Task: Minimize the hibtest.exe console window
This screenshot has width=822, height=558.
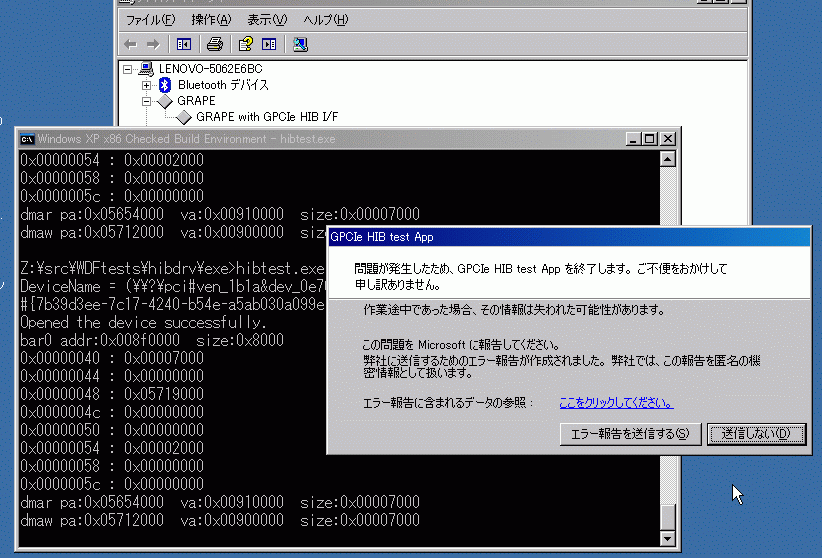Action: coord(633,139)
